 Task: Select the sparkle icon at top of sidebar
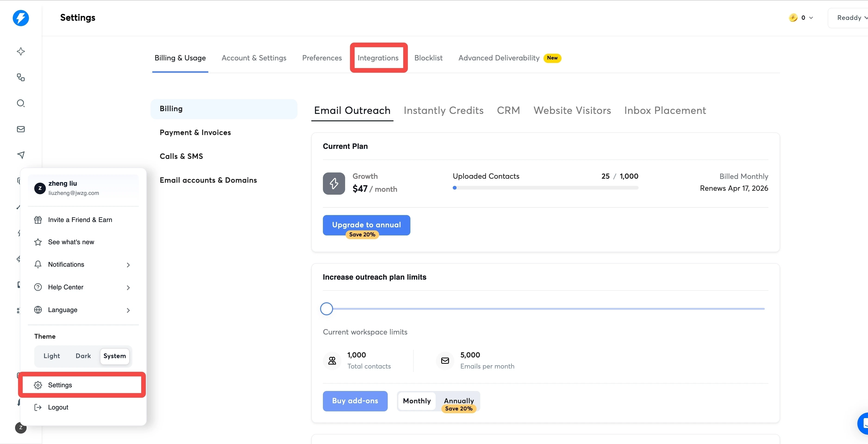(21, 52)
